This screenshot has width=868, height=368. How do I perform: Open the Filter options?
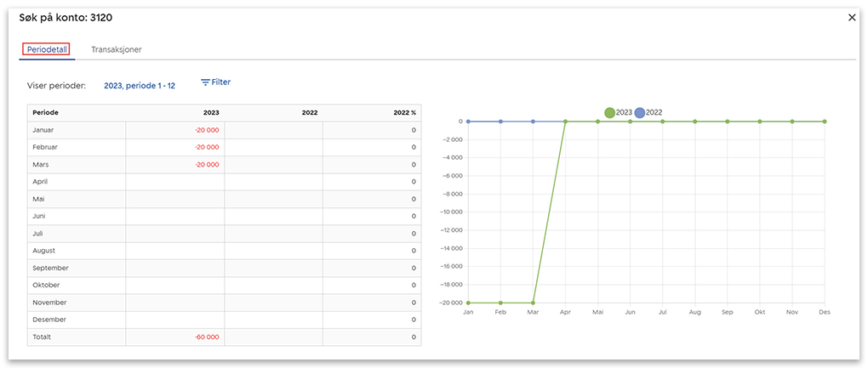[215, 82]
